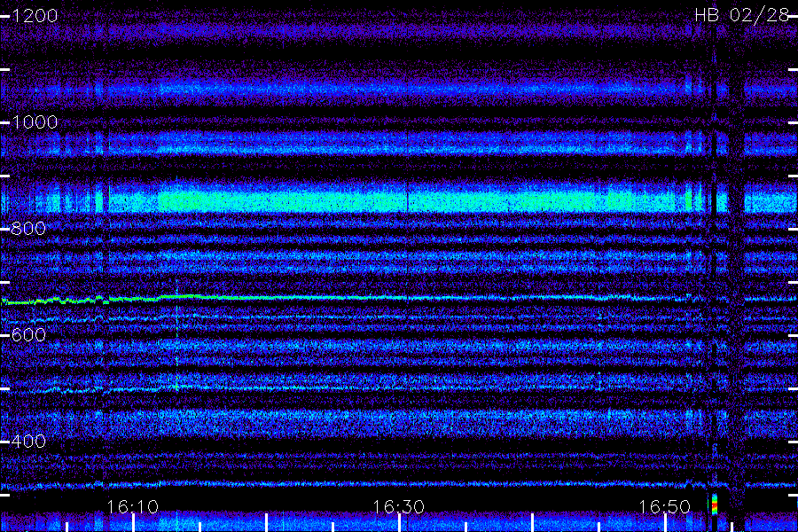Click the 16:10 time label
798x532 pixels.
coord(132,507)
